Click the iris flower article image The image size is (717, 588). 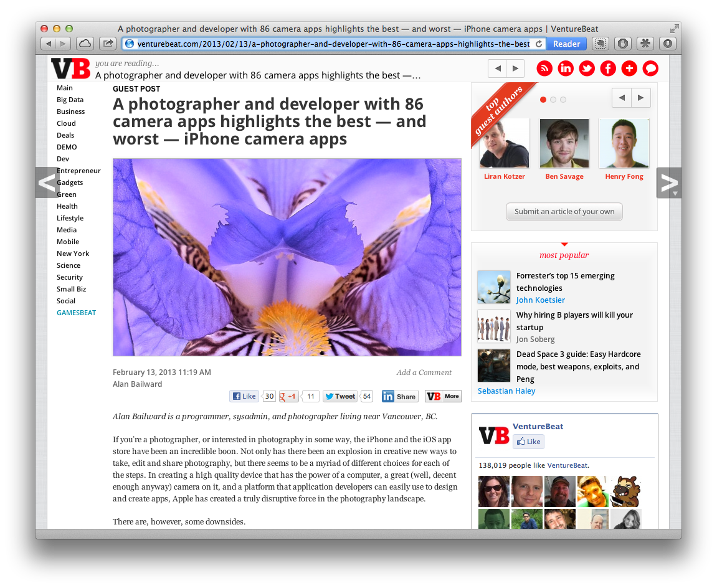click(287, 257)
